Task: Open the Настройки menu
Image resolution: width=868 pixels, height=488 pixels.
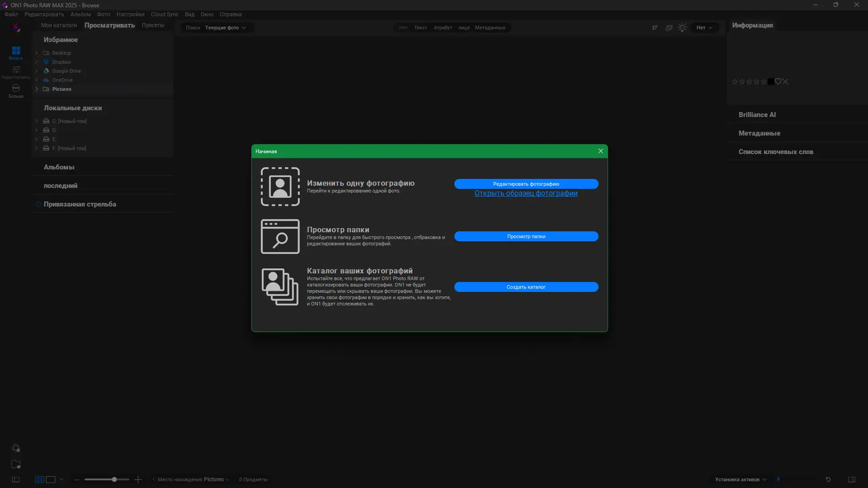Action: (x=130, y=14)
